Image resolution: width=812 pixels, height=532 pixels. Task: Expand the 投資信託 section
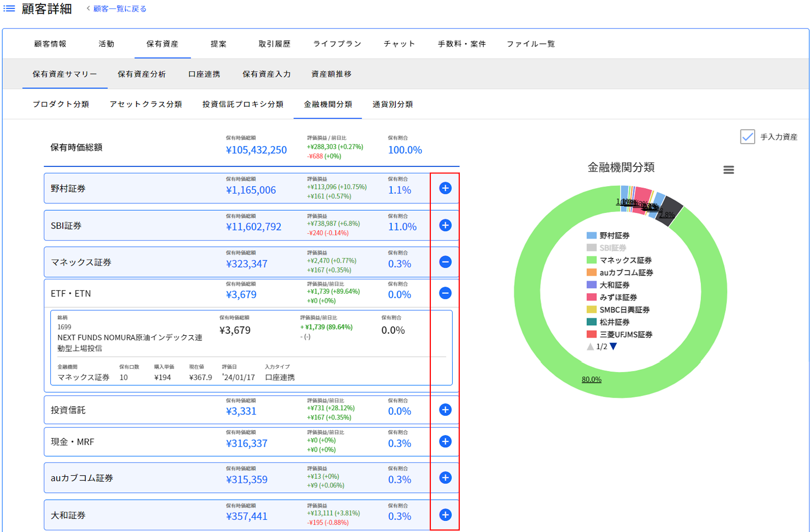tap(445, 410)
